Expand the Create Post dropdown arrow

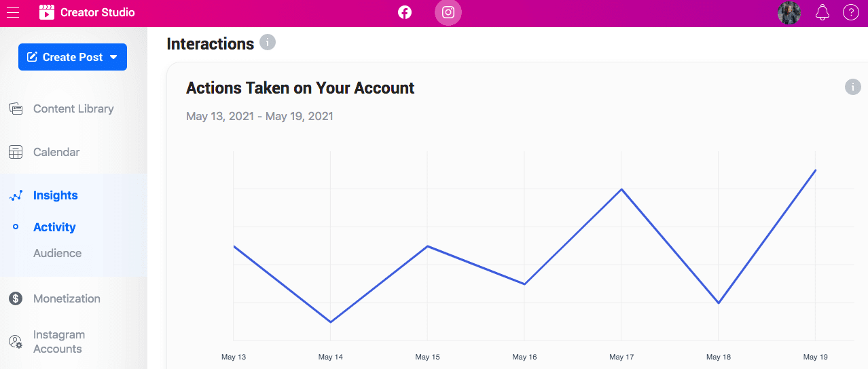tap(113, 57)
